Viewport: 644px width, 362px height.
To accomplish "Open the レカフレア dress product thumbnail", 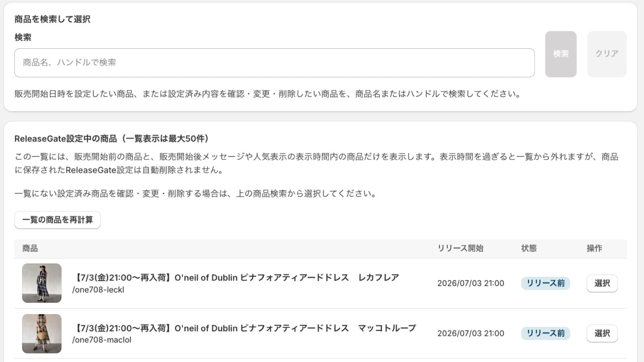I will pos(42,283).
